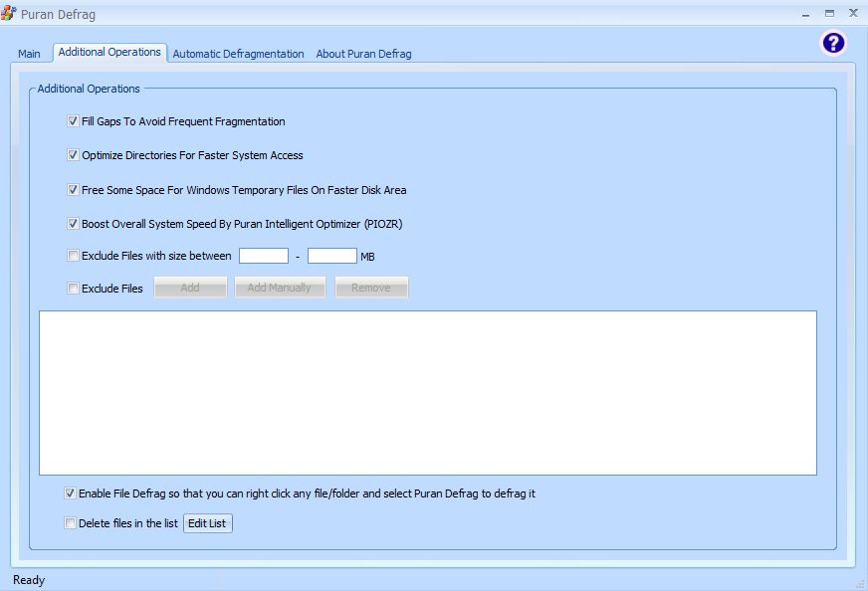Click the Puran Defrag app icon in title bar

[8, 13]
